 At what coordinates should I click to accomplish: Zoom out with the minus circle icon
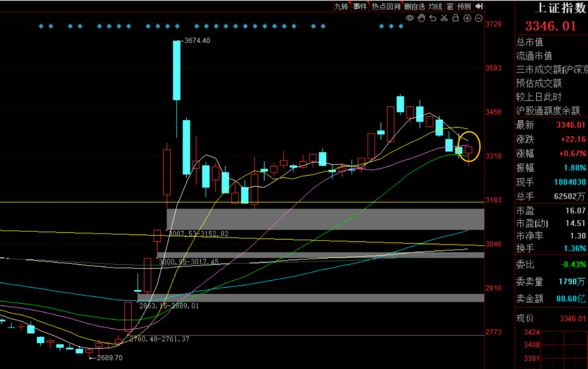point(479,19)
